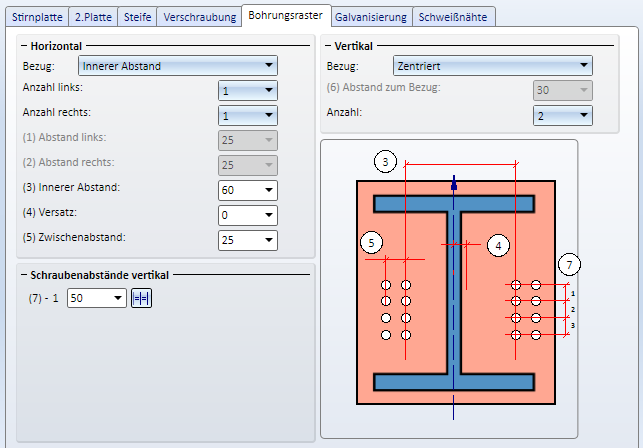This screenshot has height=448, width=643.
Task: Switch to the Schweißnähte tab
Action: [x=455, y=17]
